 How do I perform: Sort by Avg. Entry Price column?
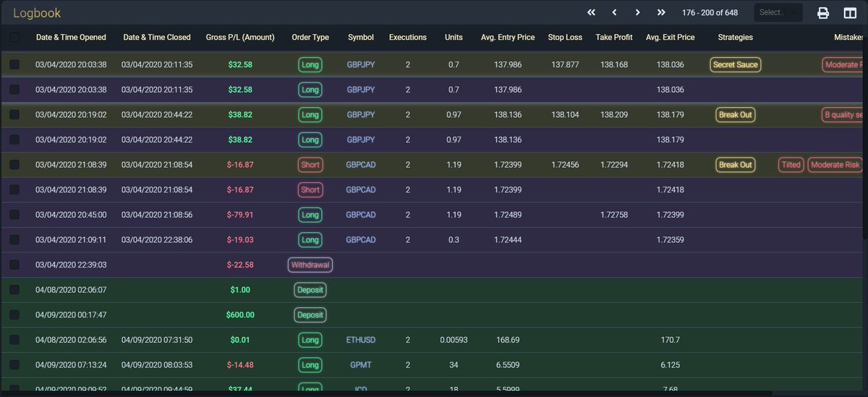click(508, 38)
